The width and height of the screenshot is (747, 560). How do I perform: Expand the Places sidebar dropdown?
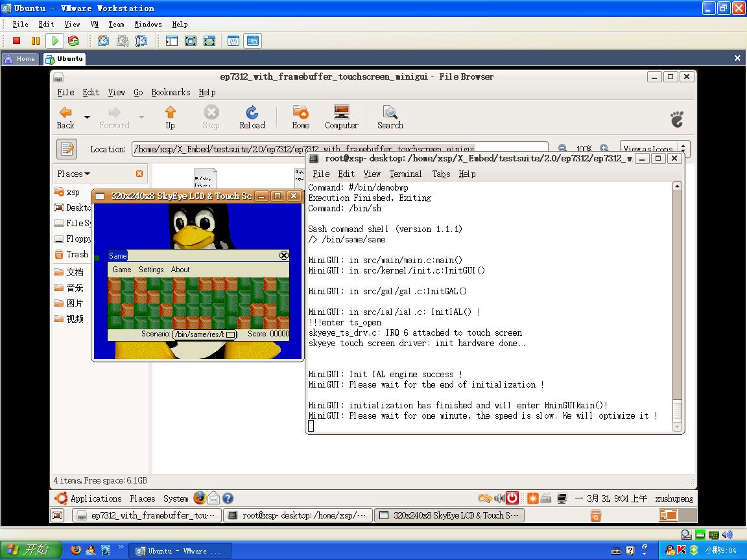[x=74, y=174]
